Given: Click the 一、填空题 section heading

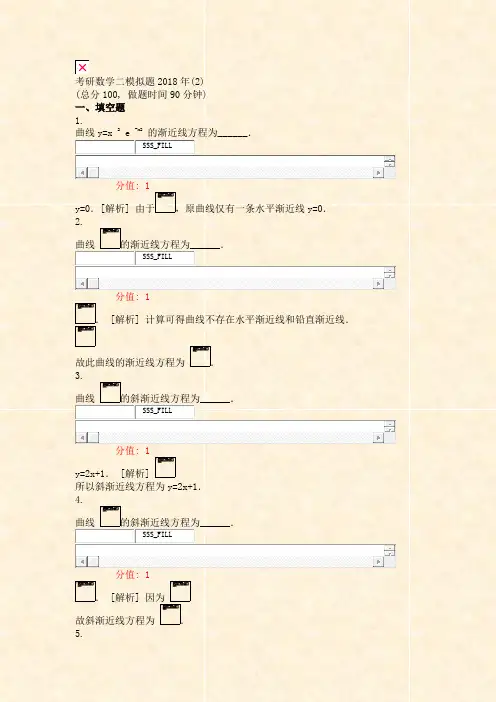Looking at the screenshot, I should [x=100, y=107].
